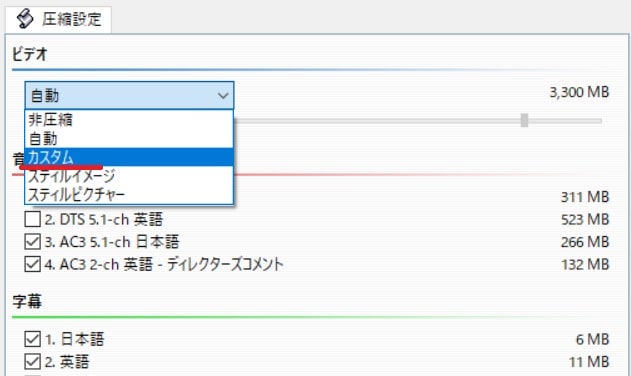Click the compression settings tab icon

tap(25, 19)
